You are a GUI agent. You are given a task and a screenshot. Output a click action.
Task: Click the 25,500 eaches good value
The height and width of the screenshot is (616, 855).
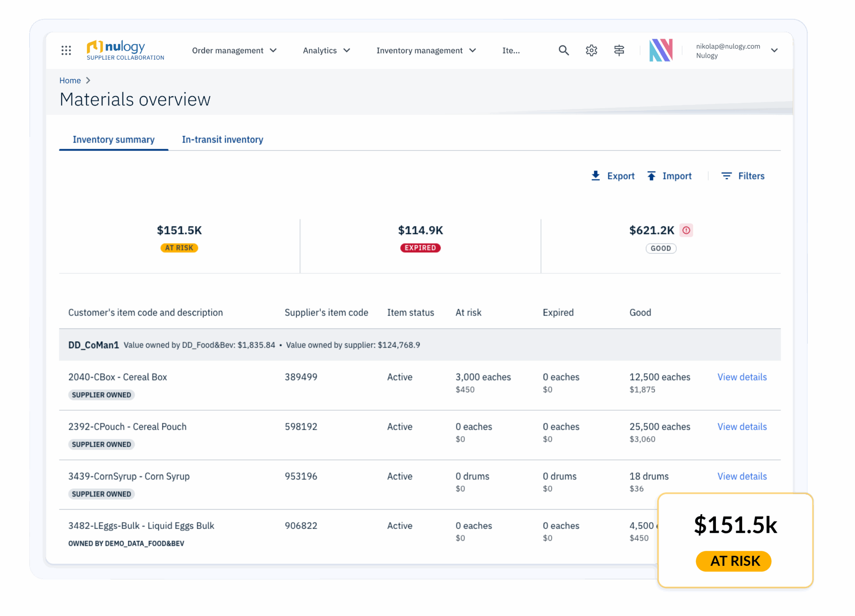tap(660, 427)
